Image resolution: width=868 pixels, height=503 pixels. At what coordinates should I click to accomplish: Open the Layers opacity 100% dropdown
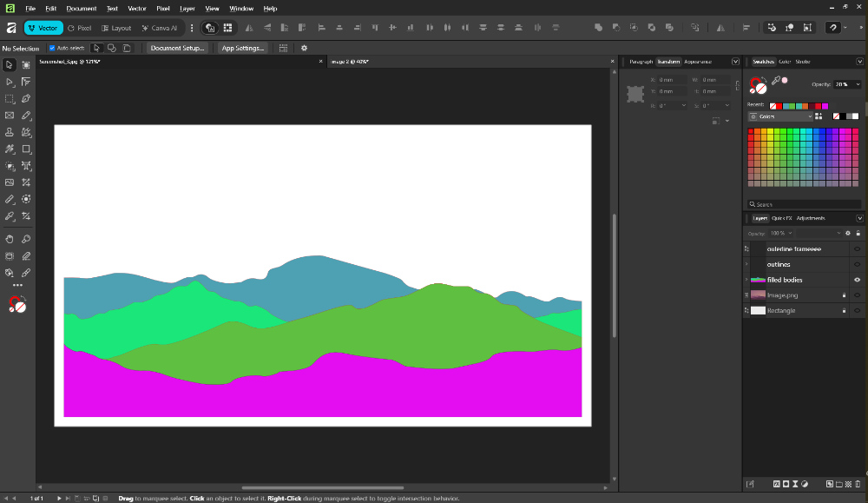click(790, 233)
